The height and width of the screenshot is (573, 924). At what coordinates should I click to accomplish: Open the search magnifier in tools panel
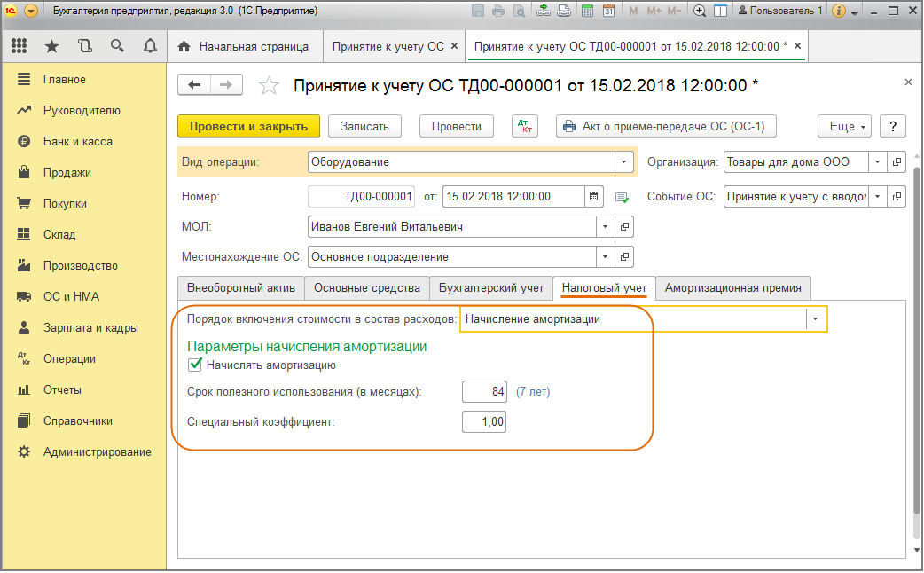[x=117, y=46]
